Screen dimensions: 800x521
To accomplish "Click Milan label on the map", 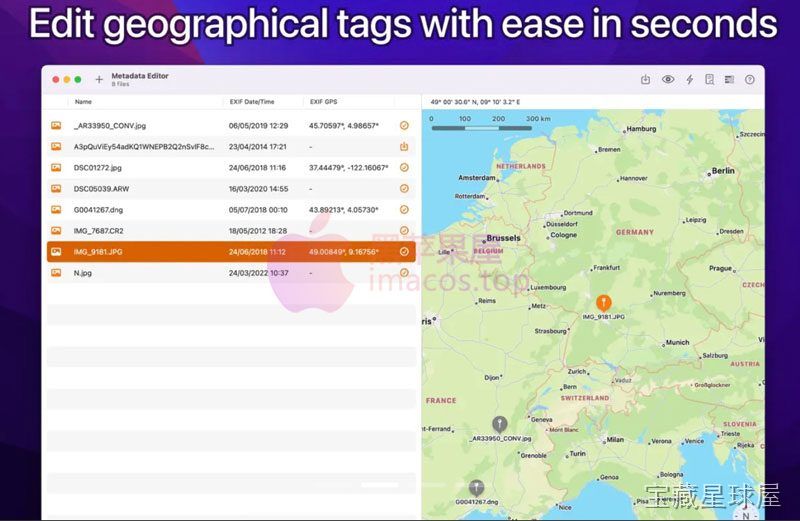I will point(615,439).
